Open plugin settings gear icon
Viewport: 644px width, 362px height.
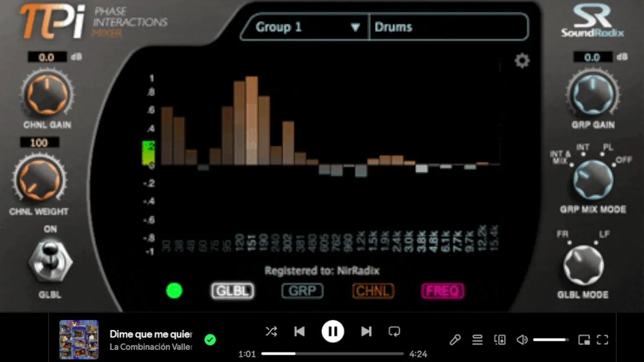522,61
